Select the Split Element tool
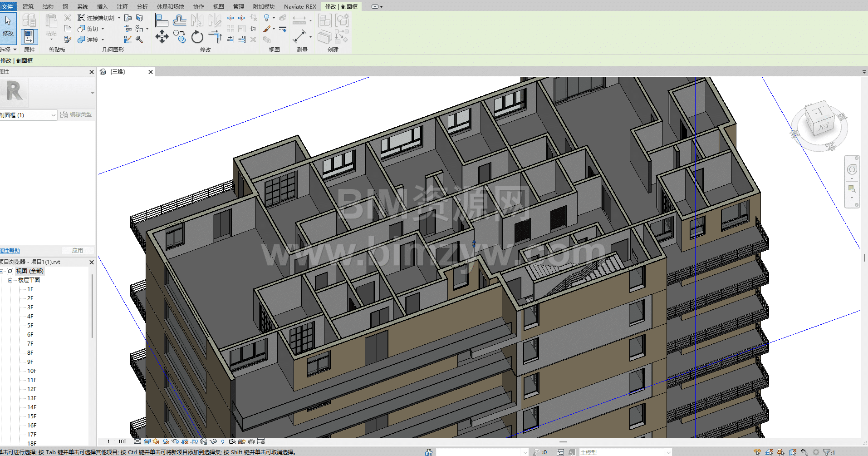Image resolution: width=868 pixels, height=456 pixels. [230, 18]
